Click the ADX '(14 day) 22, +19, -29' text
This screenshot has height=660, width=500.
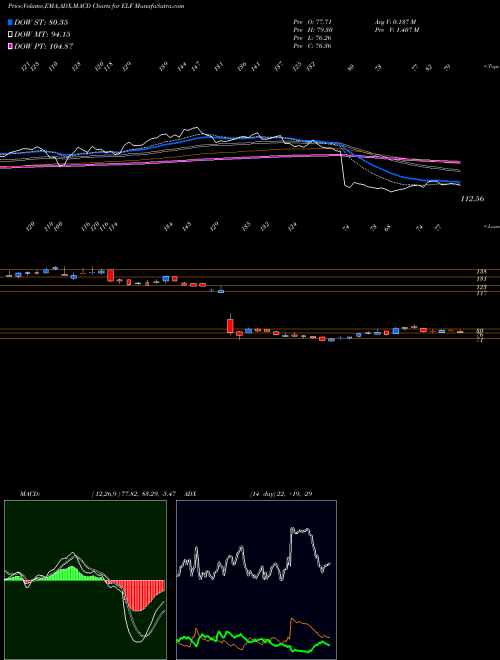tap(281, 494)
